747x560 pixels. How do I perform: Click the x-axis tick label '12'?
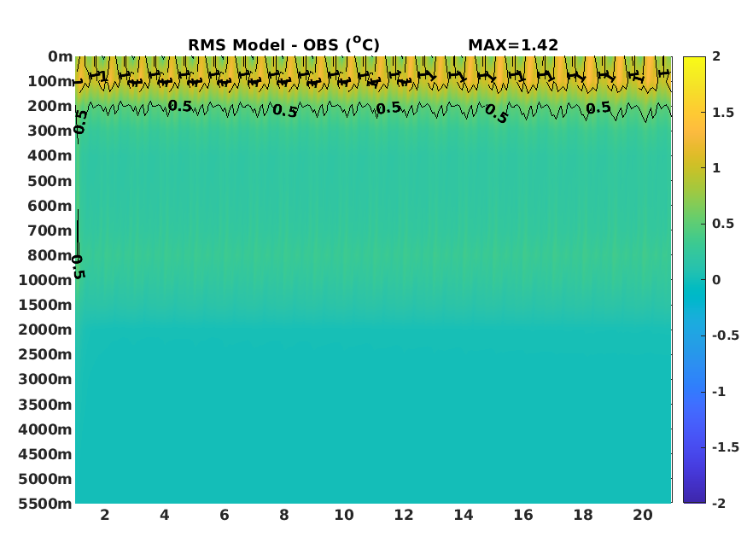coord(404,515)
